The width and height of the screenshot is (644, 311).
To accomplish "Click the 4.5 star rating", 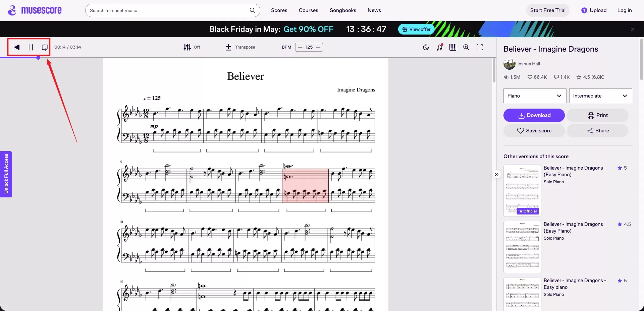I will pyautogui.click(x=590, y=77).
